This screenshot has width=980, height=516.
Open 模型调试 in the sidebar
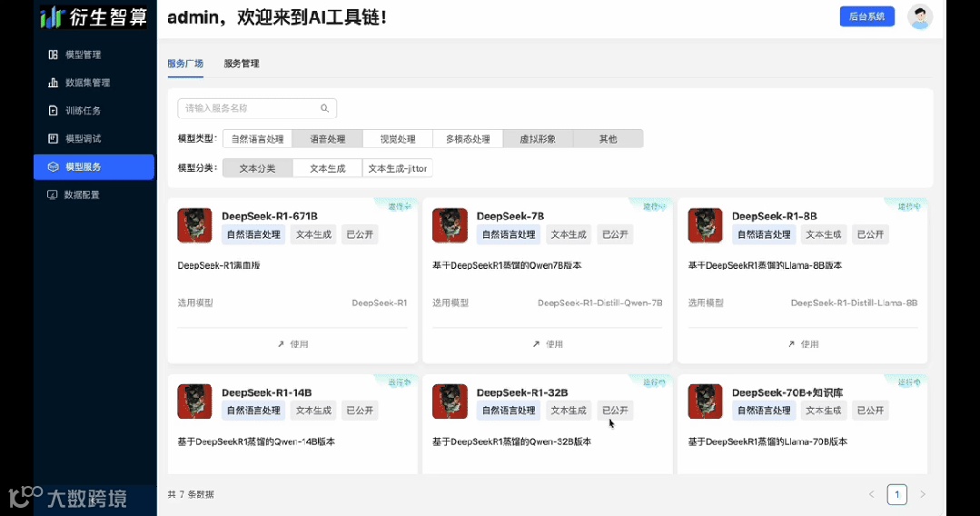[x=94, y=139]
